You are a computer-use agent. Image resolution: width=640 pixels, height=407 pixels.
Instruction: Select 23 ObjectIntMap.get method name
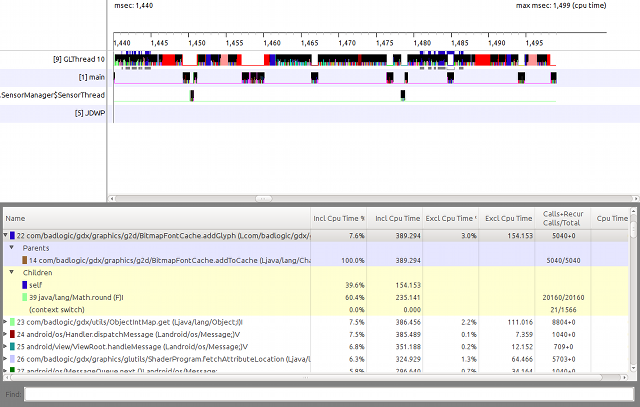[130, 322]
